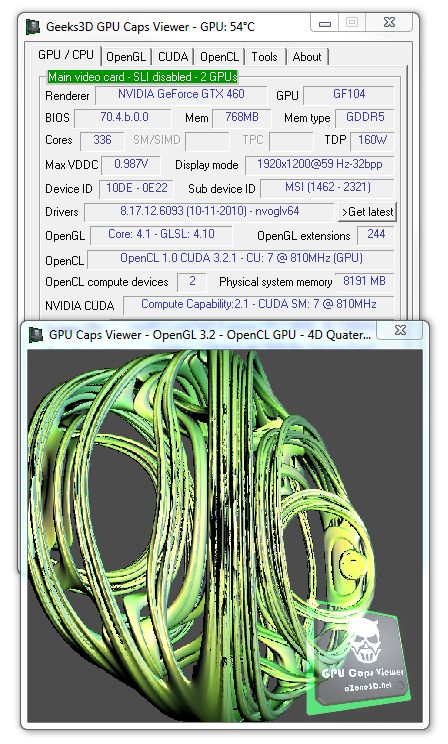448x744 pixels.
Task: Click the Physical system memory field 8191 MB
Action: click(364, 281)
